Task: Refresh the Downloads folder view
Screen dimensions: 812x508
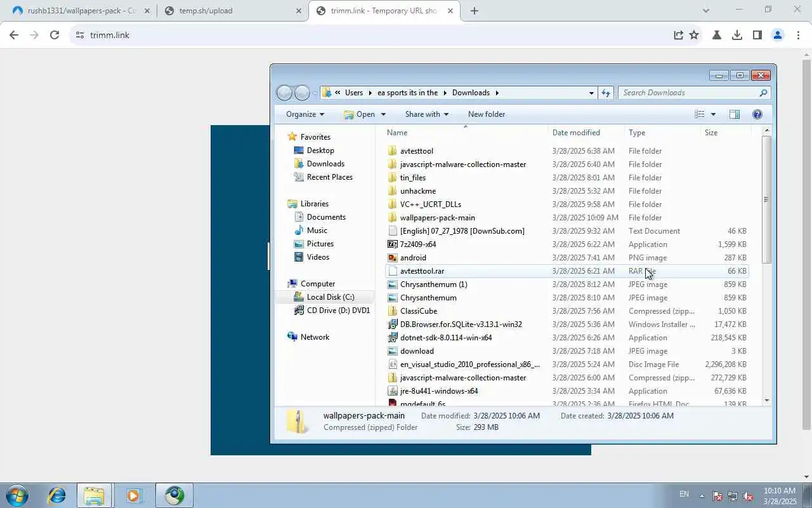Action: (606, 93)
